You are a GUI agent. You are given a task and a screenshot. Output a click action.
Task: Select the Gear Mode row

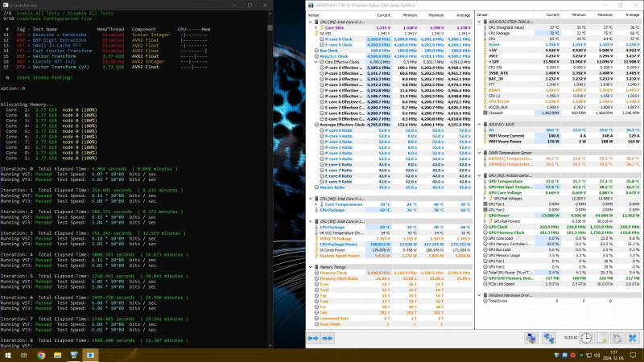[x=390, y=324]
